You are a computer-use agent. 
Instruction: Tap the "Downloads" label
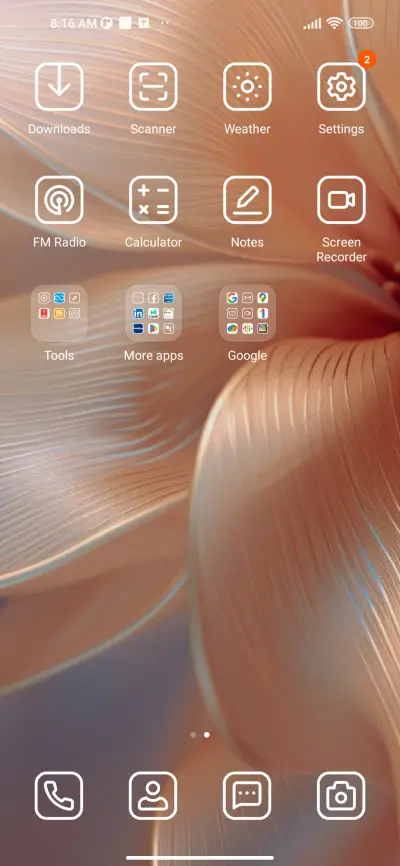[59, 129]
